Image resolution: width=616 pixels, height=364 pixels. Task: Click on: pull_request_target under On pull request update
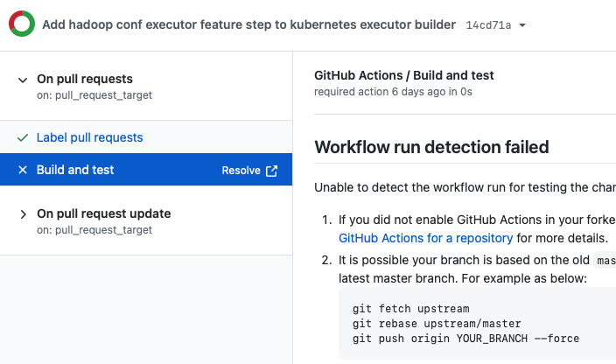point(94,230)
